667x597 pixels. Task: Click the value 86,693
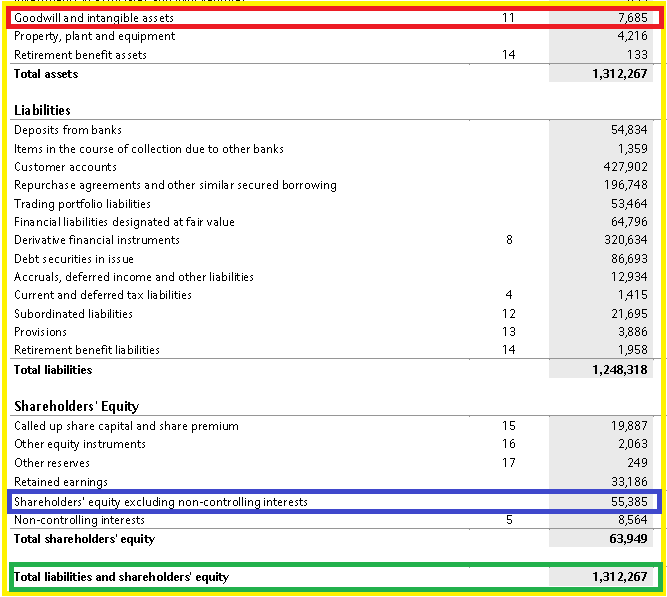629,259
